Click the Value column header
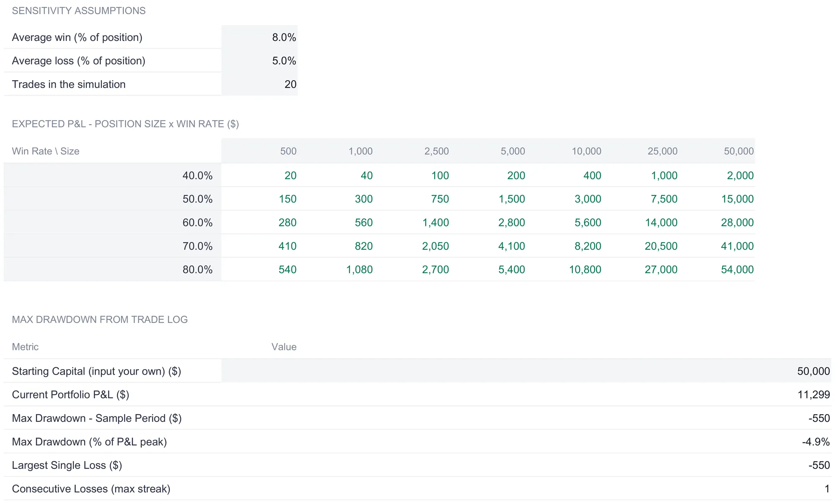The height and width of the screenshot is (504, 835). (284, 347)
